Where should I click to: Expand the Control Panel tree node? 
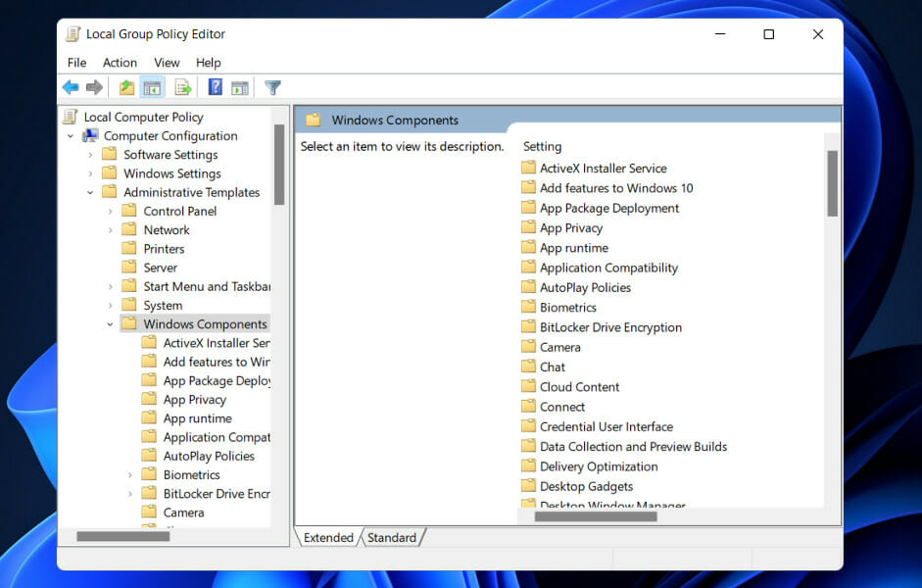110,211
